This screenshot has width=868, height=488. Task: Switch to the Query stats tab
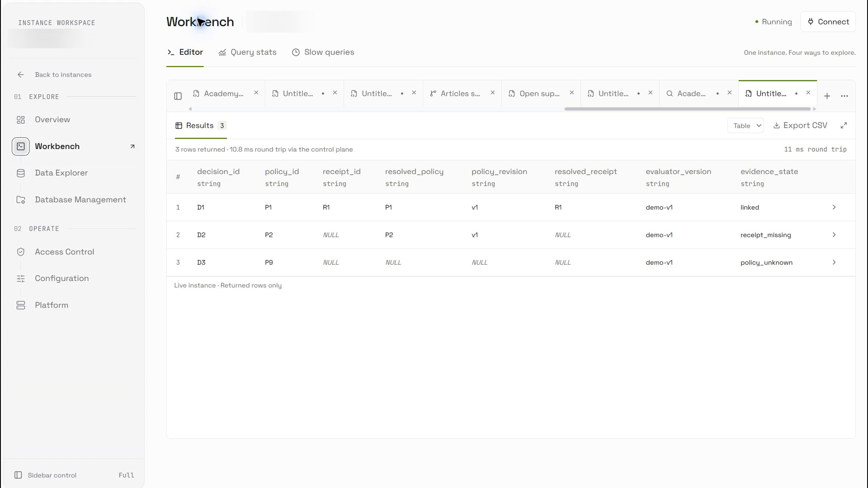point(247,52)
